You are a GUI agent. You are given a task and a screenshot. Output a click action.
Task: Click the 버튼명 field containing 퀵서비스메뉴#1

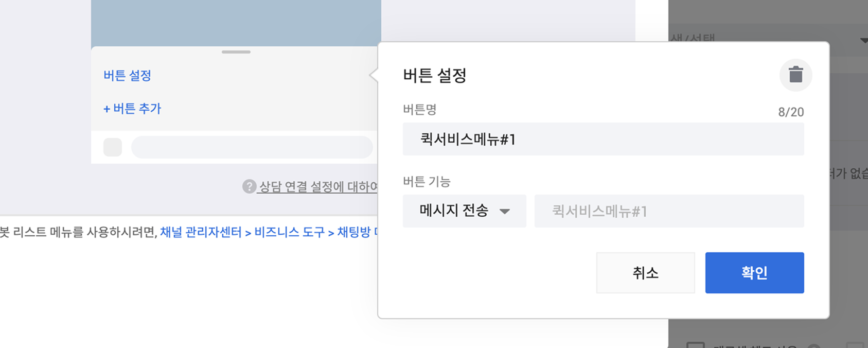point(603,139)
